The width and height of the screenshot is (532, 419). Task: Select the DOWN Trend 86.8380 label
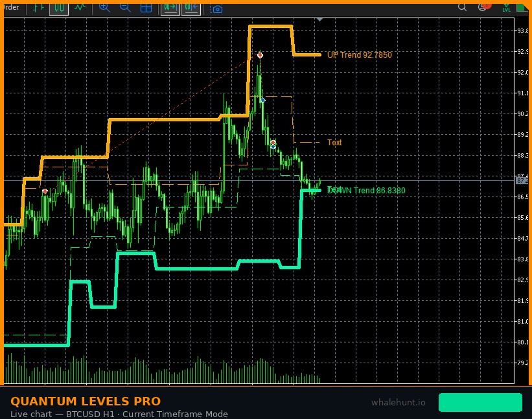[x=366, y=190]
